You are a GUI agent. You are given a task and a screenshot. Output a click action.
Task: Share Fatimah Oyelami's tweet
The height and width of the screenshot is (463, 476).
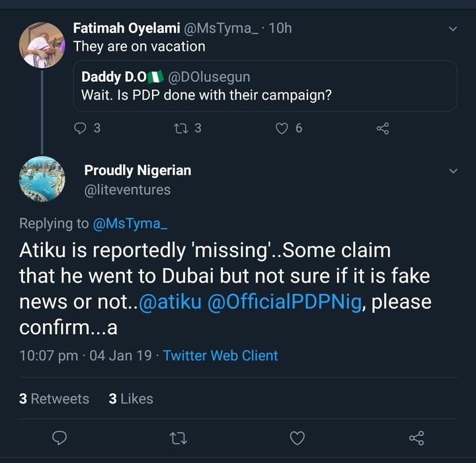point(383,128)
